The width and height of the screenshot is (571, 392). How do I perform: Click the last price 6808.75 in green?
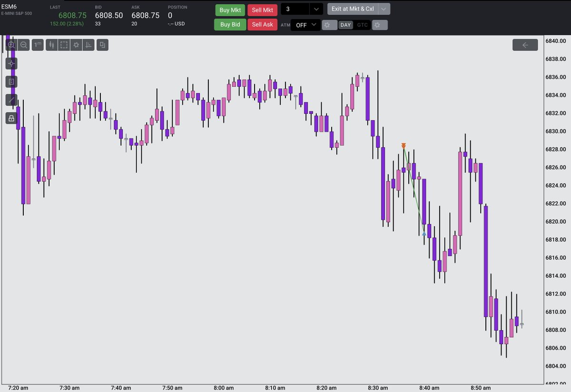[72, 15]
